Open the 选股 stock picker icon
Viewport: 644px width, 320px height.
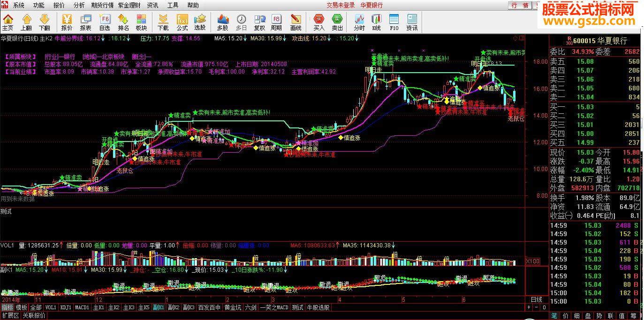200,22
